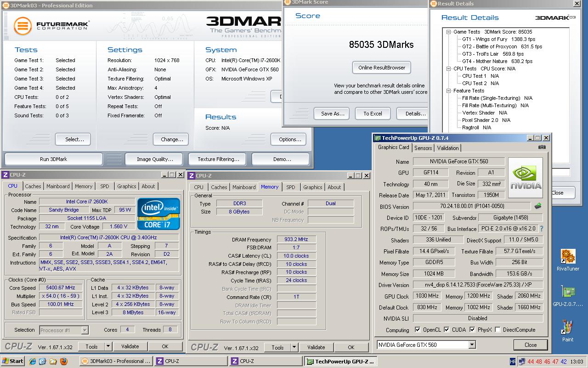Viewport: 588px width, 368px height.
Task: Open the Processor #1 selection combo box
Action: point(64,330)
